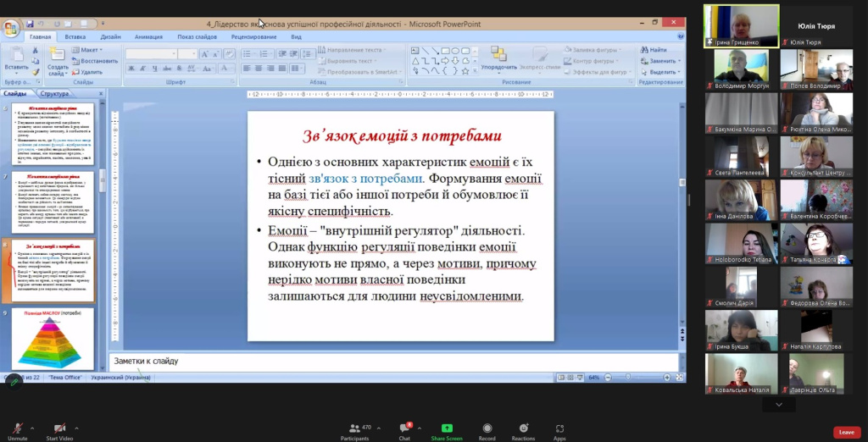The width and height of the screenshot is (868, 442).
Task: Adjust the zoom slider handle
Action: pos(628,378)
